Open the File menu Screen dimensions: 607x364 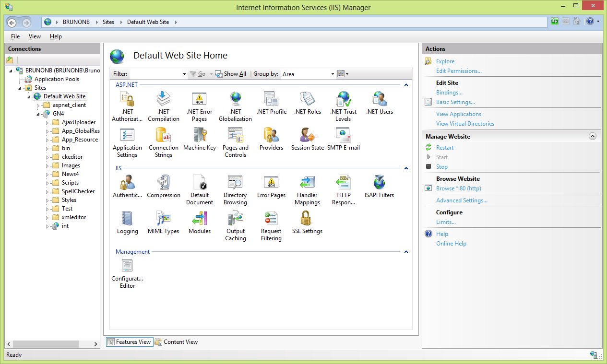15,36
